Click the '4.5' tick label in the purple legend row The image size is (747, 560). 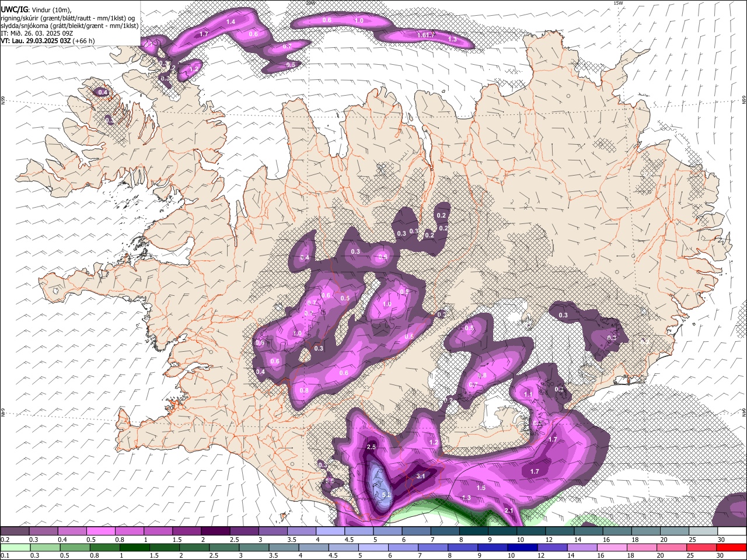pyautogui.click(x=349, y=540)
